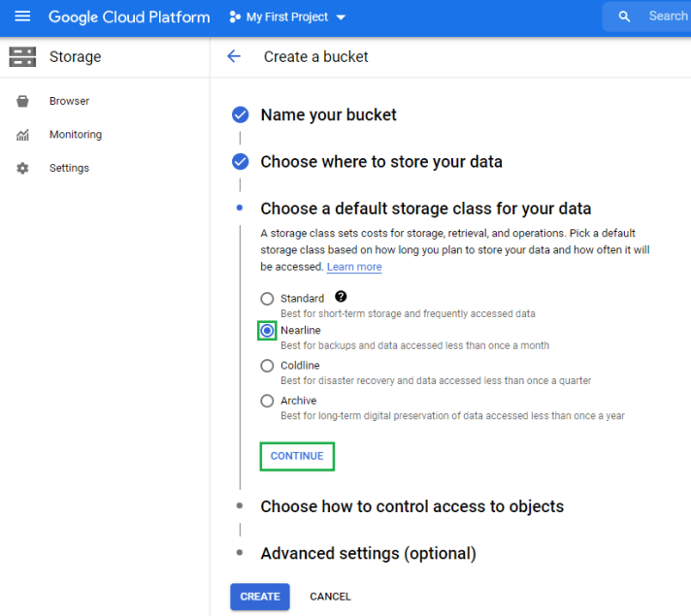Click the help icon next to Standard

click(x=341, y=297)
